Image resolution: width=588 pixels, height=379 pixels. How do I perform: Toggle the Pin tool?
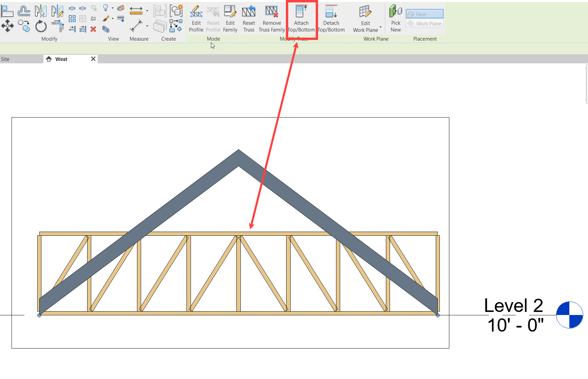coord(93,19)
